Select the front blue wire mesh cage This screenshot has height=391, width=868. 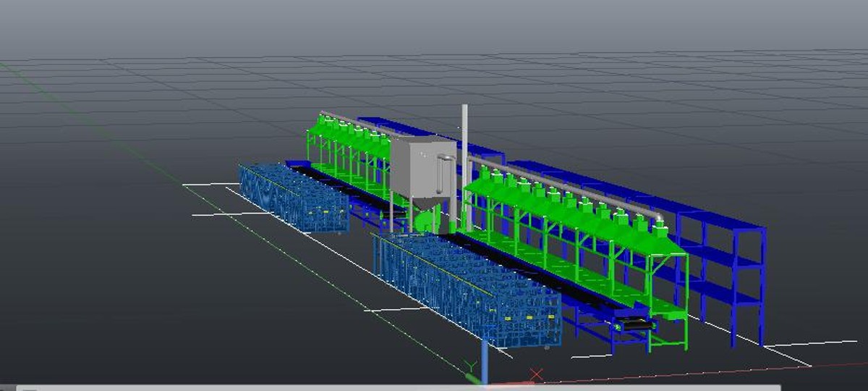[x=467, y=288]
